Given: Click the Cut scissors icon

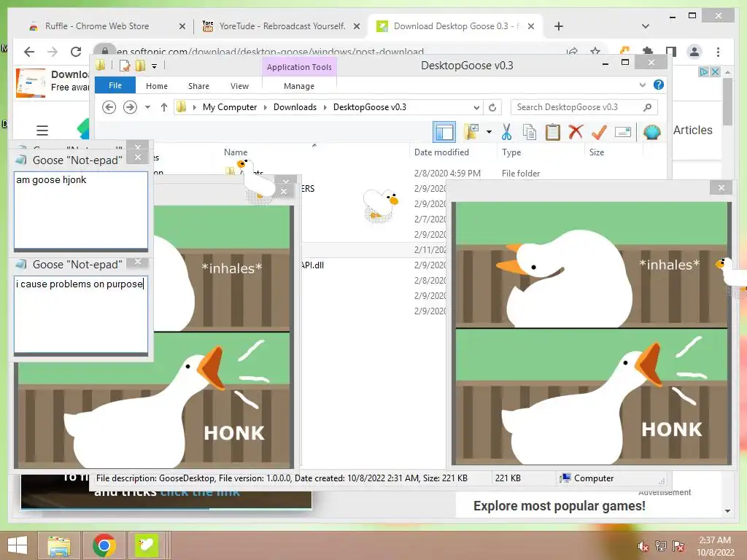Looking at the screenshot, I should point(506,132).
